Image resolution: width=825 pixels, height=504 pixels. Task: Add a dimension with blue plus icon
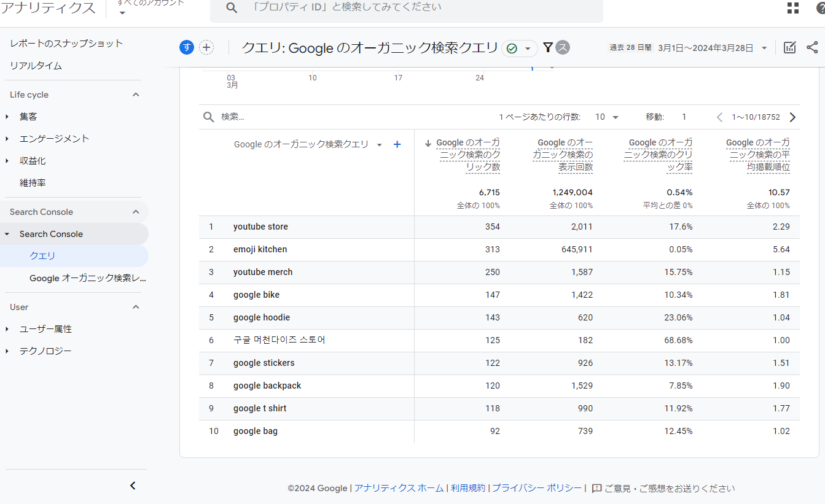(x=397, y=144)
